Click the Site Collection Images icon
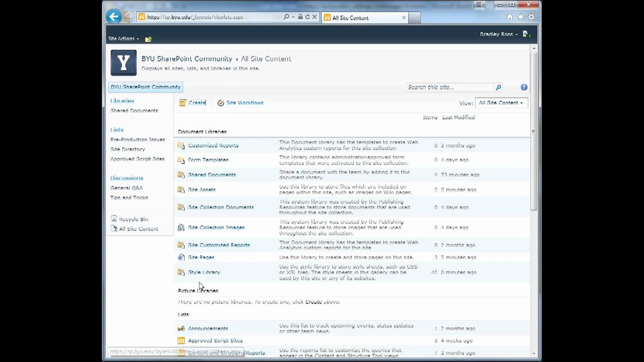Viewport: 644px width, 362px height. click(181, 228)
